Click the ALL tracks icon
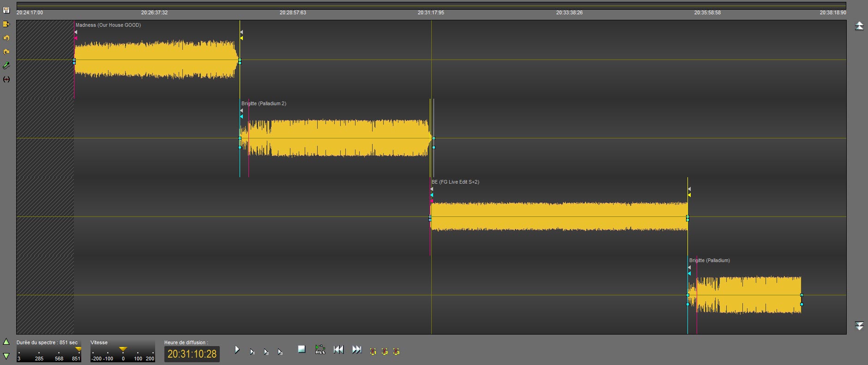 pyautogui.click(x=320, y=350)
